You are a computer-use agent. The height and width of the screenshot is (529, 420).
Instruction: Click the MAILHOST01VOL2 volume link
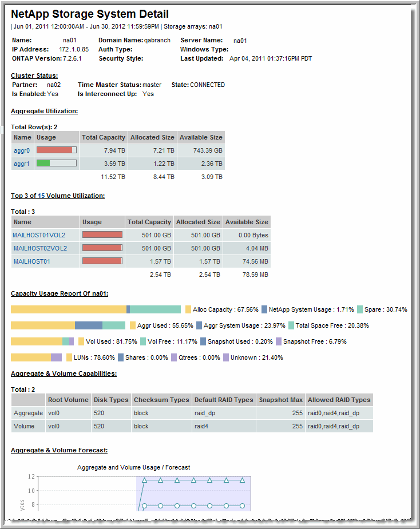tap(39, 235)
